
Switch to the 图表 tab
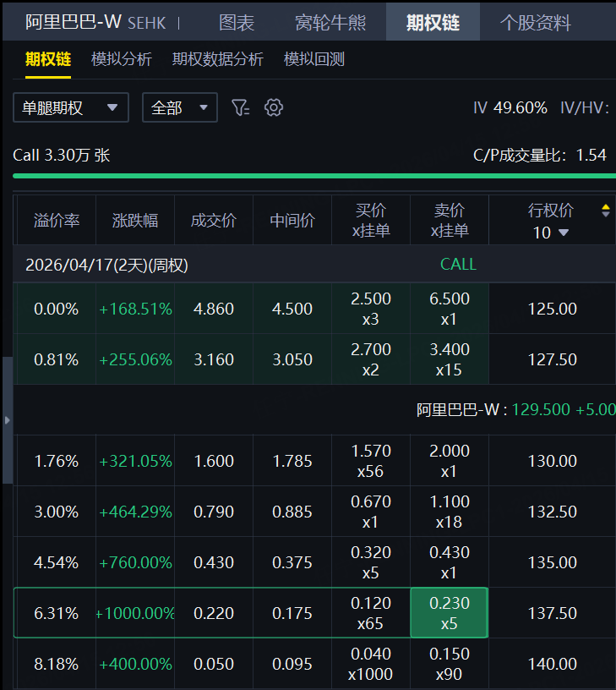[237, 22]
